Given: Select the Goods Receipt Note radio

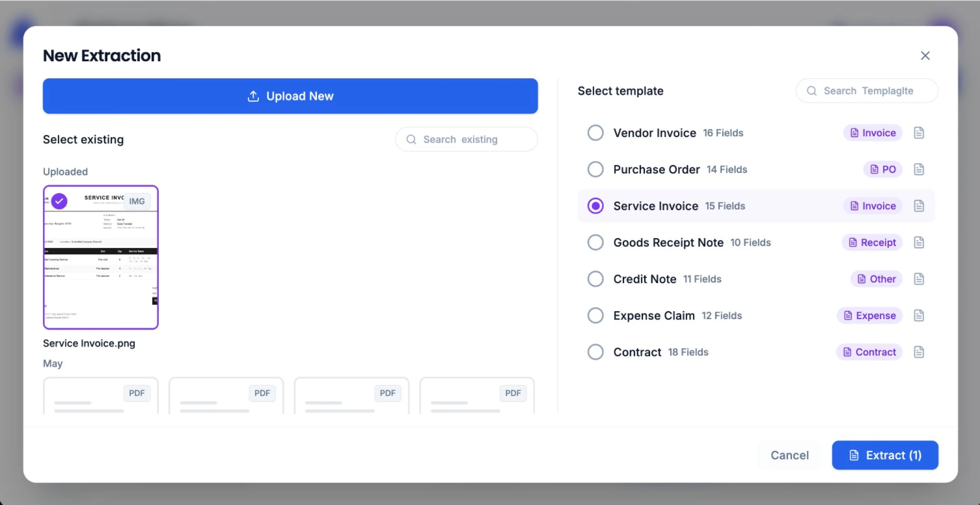Looking at the screenshot, I should tap(595, 242).
